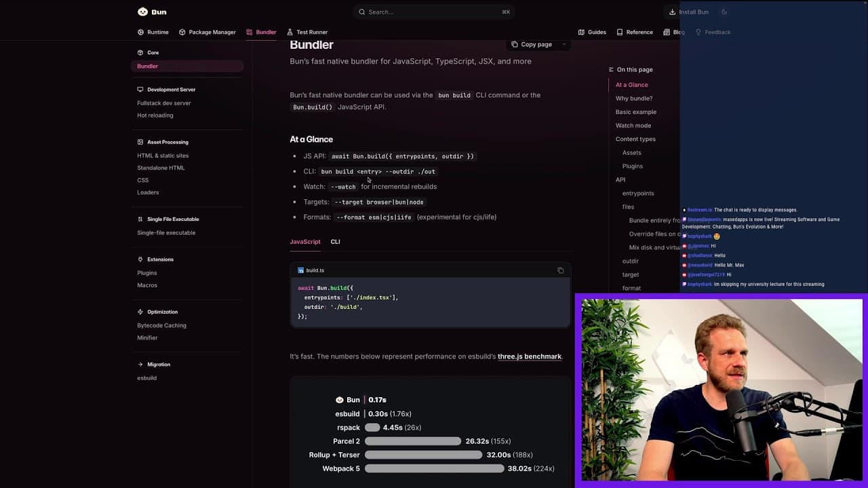Screen dimensions: 868x488
Task: Switch to the CLI code tab
Action: click(x=335, y=241)
